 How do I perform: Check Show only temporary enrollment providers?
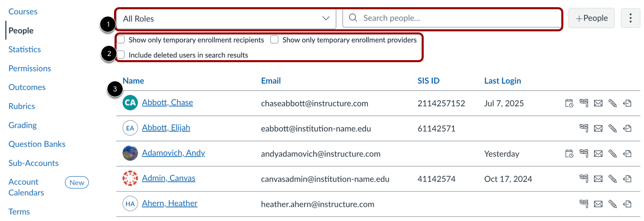[275, 40]
